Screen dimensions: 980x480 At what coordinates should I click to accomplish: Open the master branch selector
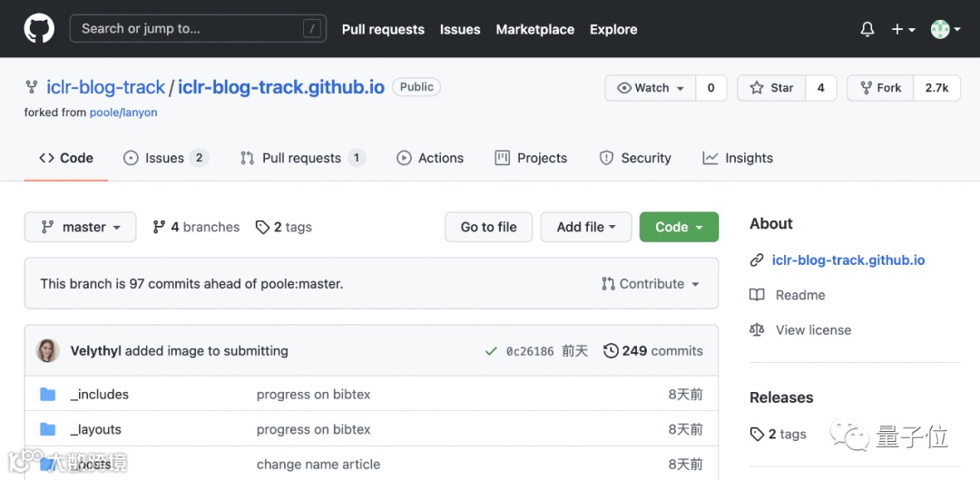[80, 227]
